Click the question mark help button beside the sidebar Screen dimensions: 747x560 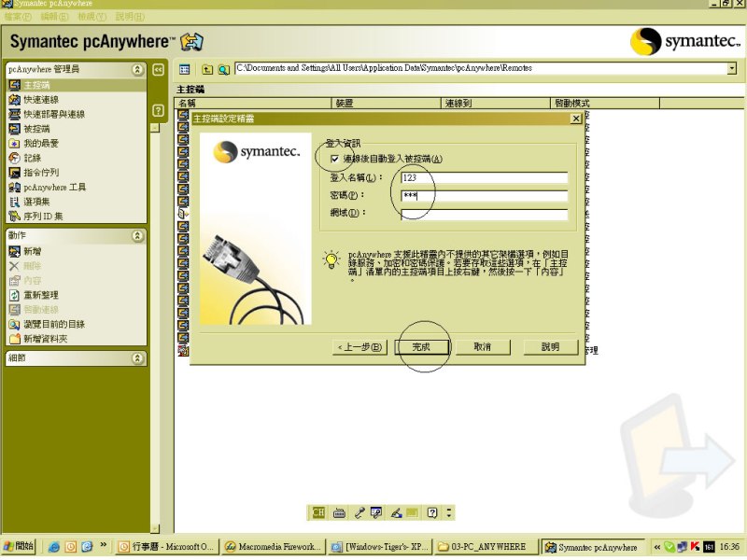158,111
